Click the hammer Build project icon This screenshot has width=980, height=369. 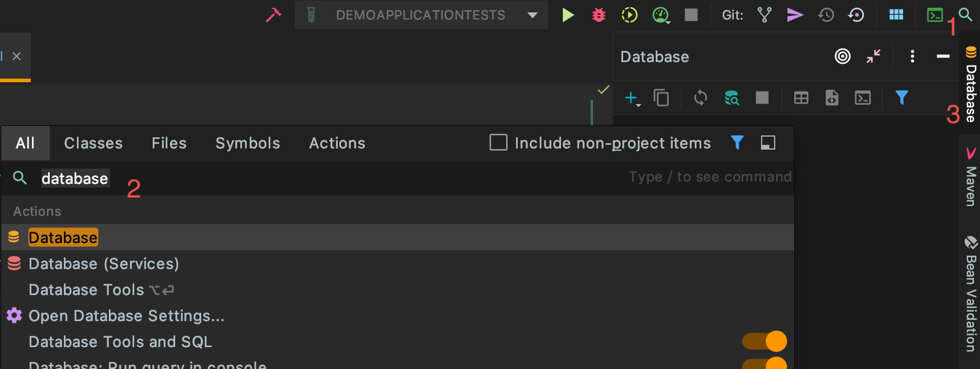(273, 15)
